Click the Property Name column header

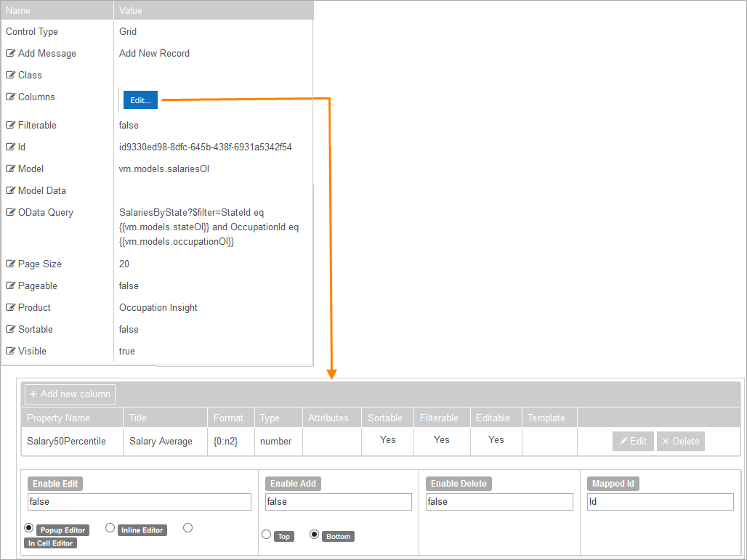pyautogui.click(x=58, y=418)
